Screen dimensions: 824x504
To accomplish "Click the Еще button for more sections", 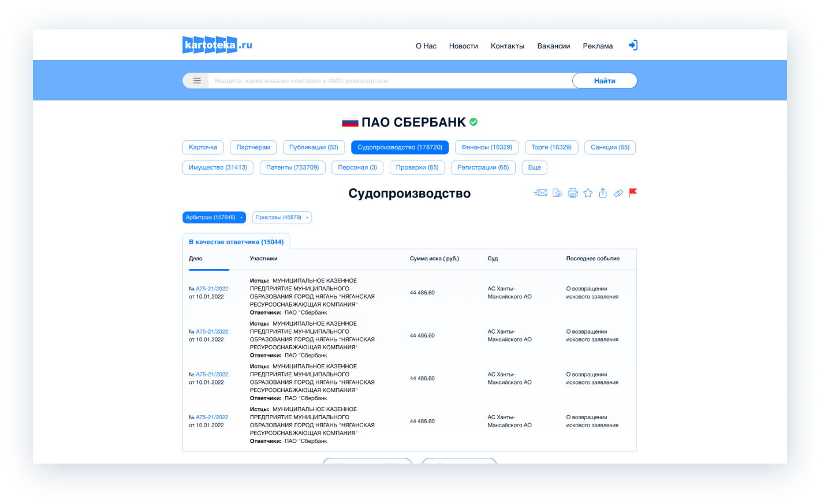I will [535, 167].
